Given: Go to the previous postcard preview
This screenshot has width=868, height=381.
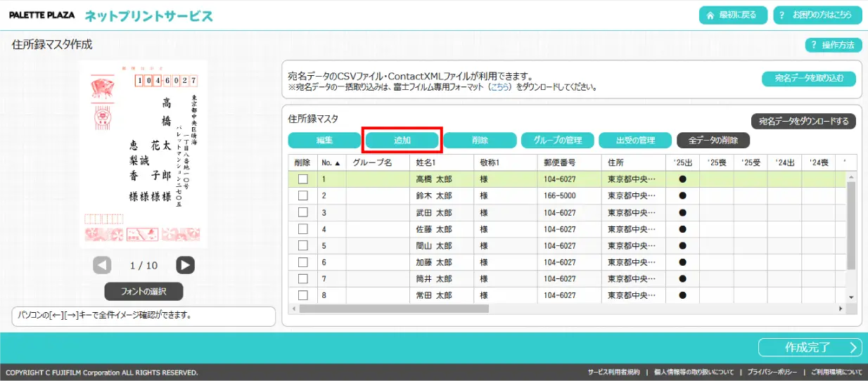Looking at the screenshot, I should (102, 265).
